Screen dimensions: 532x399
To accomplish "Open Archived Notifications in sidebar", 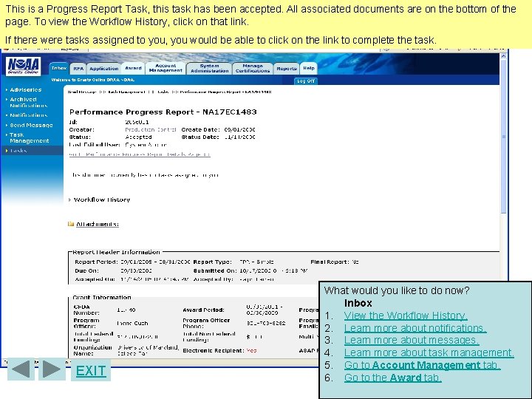I will [29, 103].
